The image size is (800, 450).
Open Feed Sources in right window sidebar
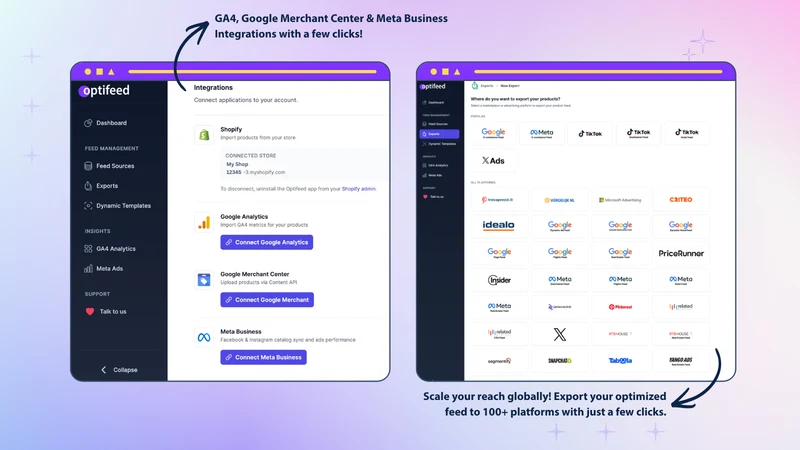coord(435,124)
